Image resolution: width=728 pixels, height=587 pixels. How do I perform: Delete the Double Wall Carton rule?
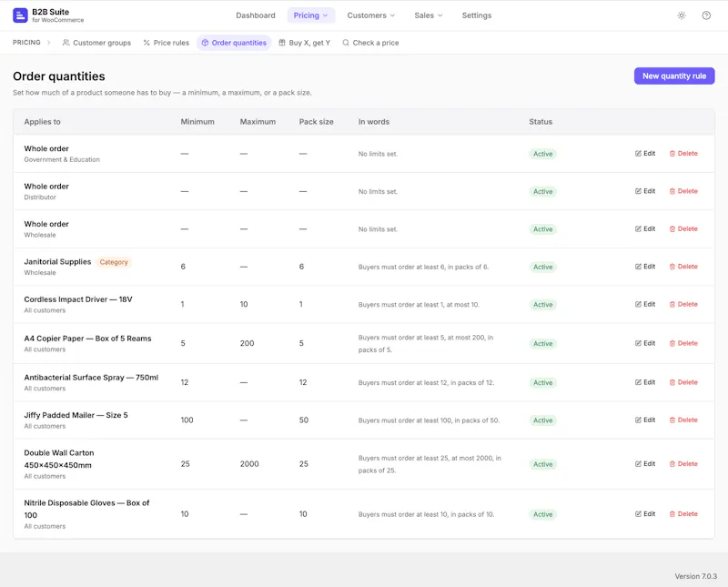[683, 463]
